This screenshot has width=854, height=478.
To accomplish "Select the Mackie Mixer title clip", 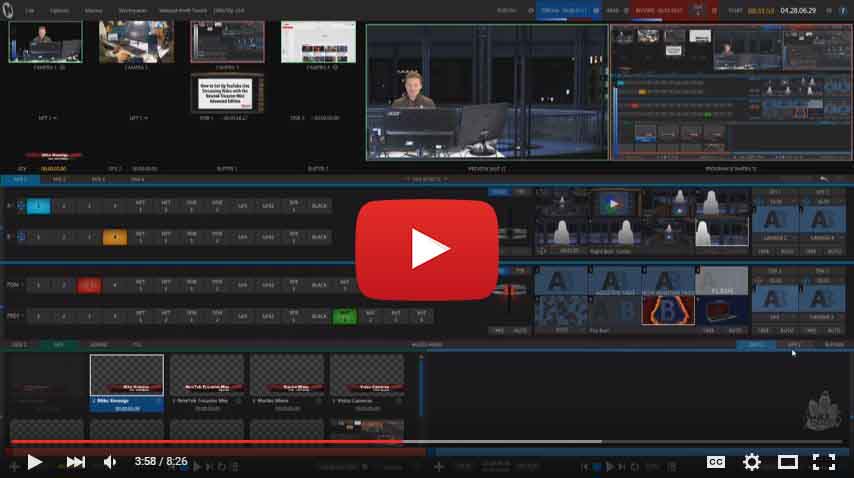I will click(287, 383).
